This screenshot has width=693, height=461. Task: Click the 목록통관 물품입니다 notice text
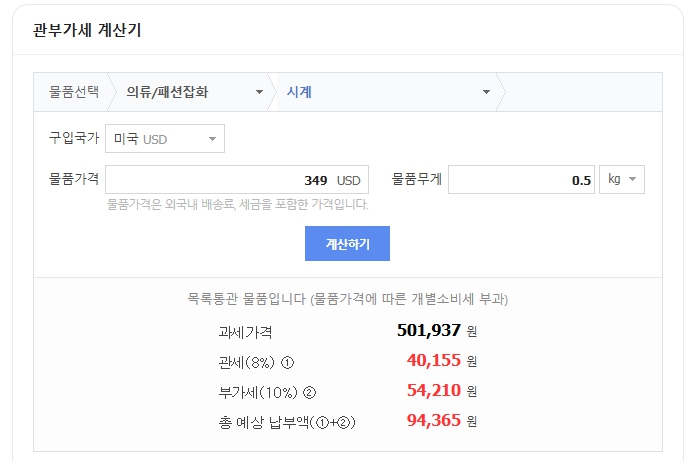347,299
